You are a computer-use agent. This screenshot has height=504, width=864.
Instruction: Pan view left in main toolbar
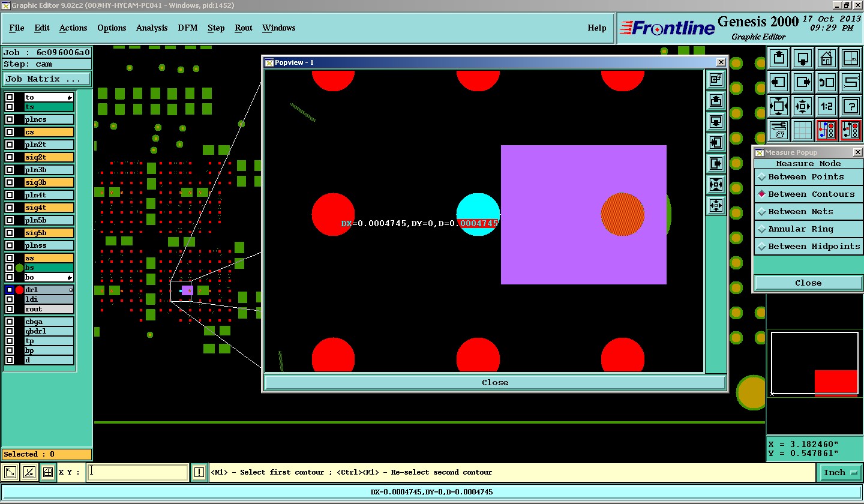779,82
